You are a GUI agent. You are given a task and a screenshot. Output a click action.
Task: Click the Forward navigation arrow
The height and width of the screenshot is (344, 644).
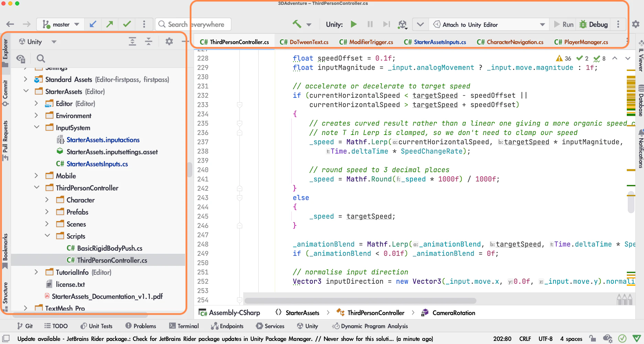pyautogui.click(x=26, y=24)
